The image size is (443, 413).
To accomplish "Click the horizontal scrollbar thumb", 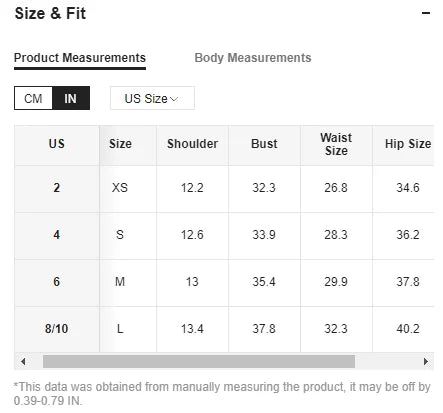I will click(x=199, y=361).
